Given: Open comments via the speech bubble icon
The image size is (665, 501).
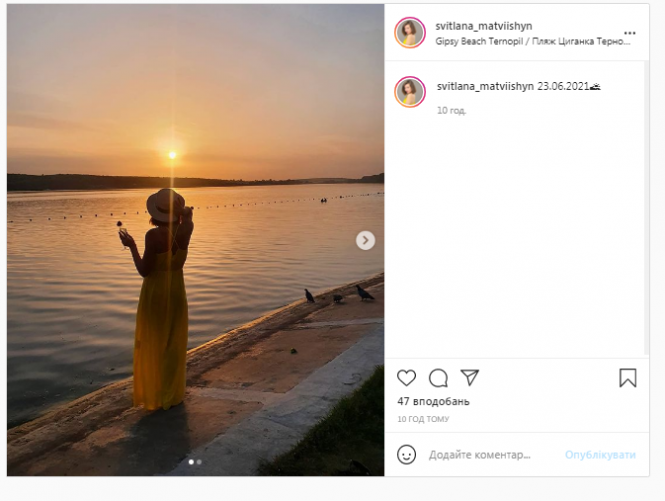Looking at the screenshot, I should click(x=438, y=378).
